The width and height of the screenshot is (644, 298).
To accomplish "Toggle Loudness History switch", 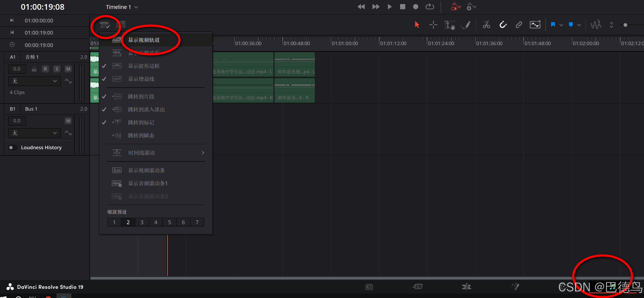I will [12, 147].
